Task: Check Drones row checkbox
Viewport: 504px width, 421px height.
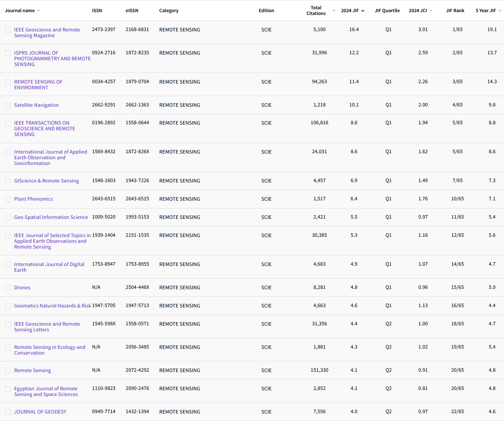Action: tap(8, 288)
